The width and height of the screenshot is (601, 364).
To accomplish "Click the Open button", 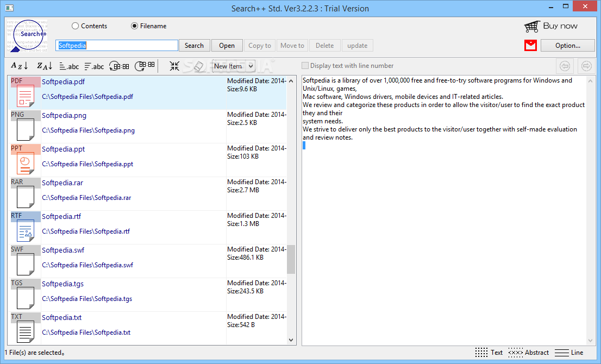I will [227, 46].
